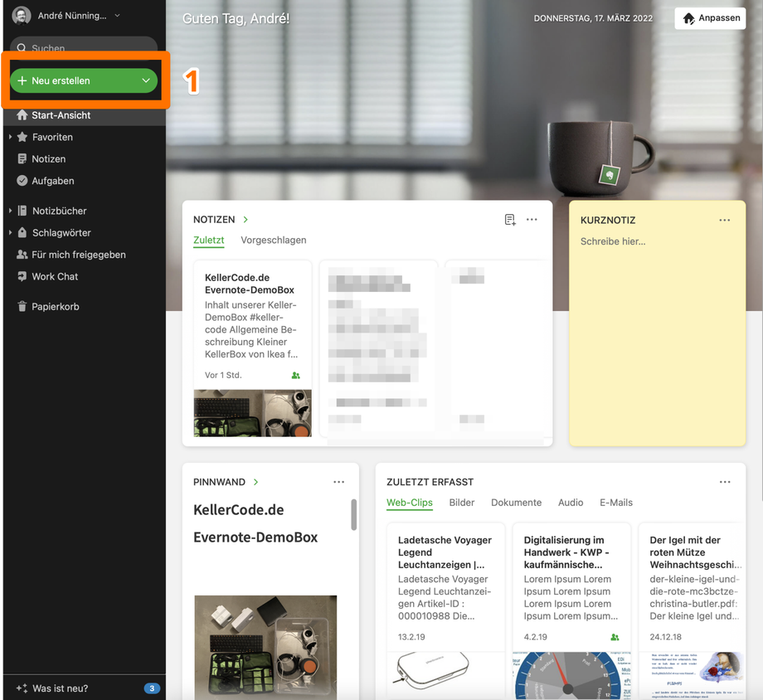Image resolution: width=763 pixels, height=700 pixels.
Task: Click the 13.2.19 date on Ladetasche card
Action: [411, 637]
